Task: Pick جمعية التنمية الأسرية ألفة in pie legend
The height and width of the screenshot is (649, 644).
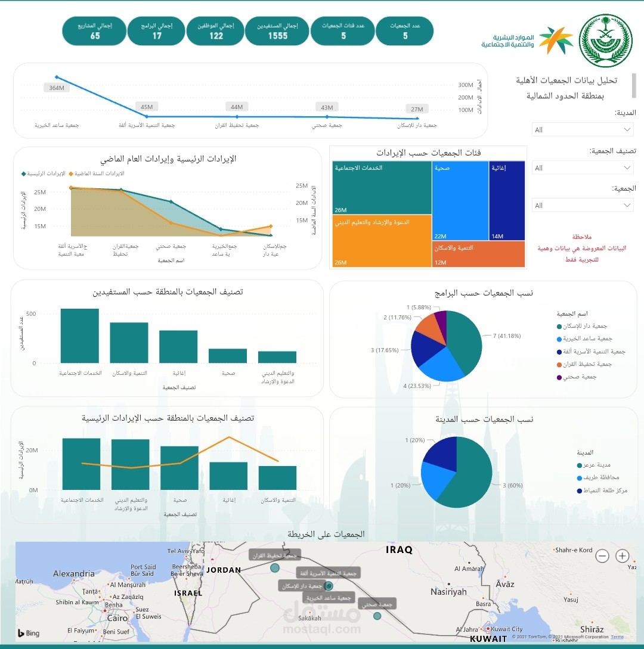Action: tap(591, 352)
